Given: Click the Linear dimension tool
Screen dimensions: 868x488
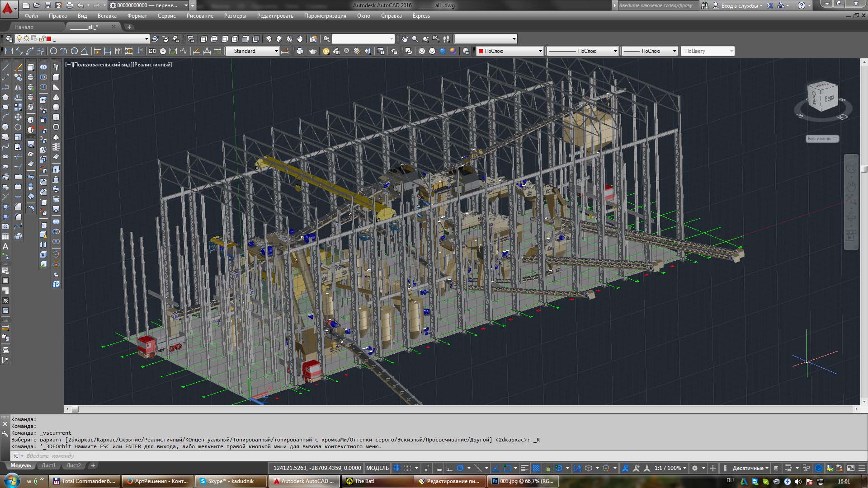Looking at the screenshot, I should tap(9, 51).
